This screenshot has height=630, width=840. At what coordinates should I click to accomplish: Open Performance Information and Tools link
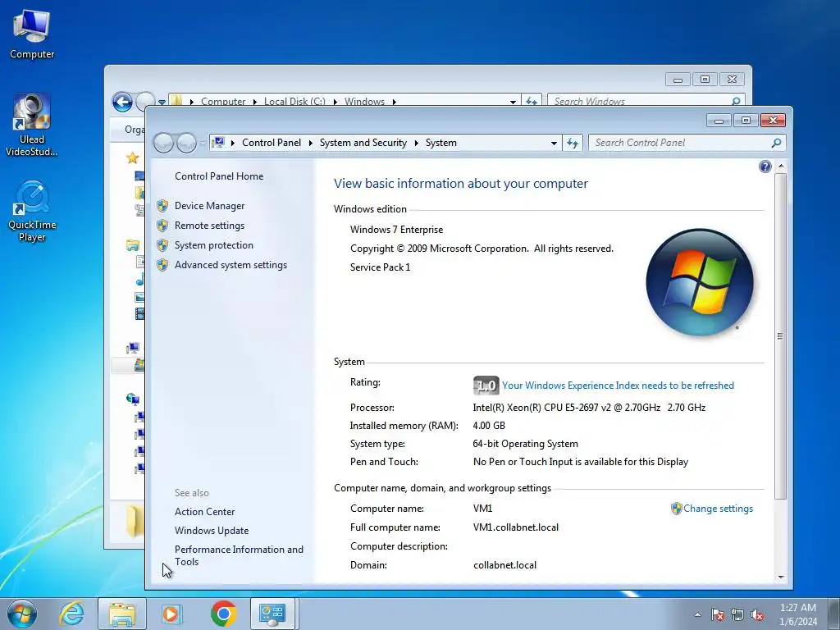(239, 555)
